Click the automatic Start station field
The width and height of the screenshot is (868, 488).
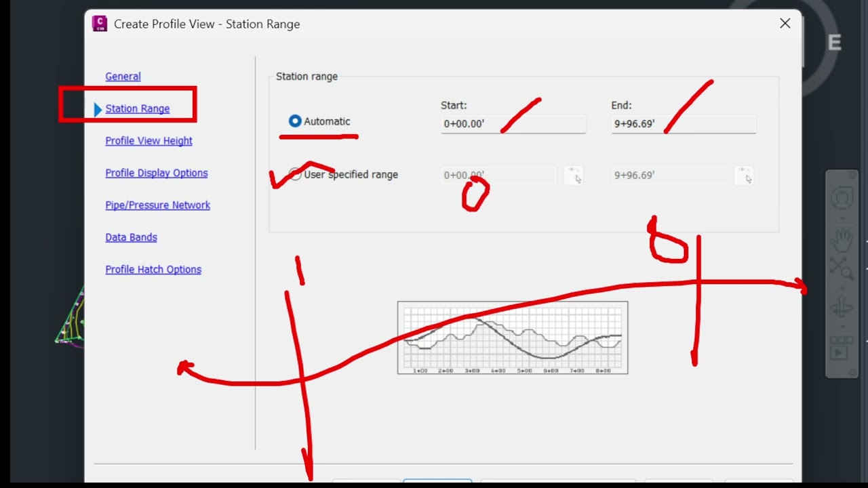click(x=513, y=124)
